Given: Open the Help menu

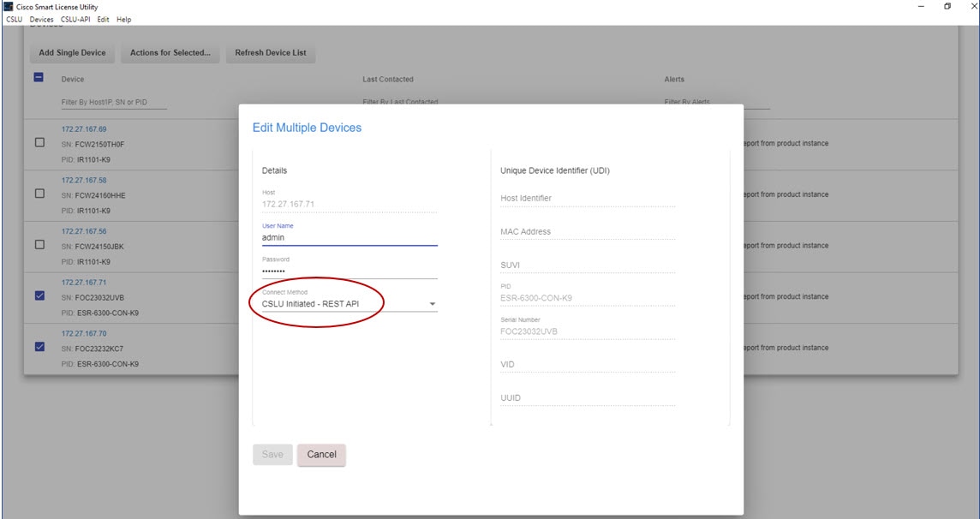Looking at the screenshot, I should pos(123,20).
